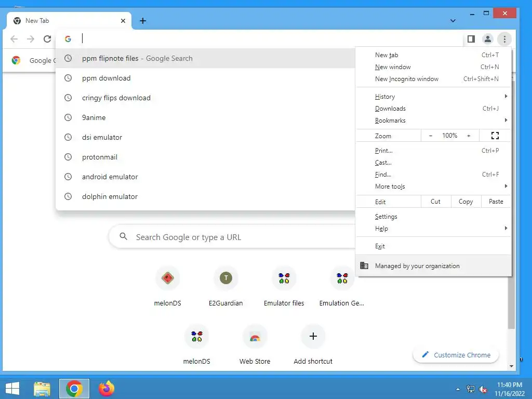Open the Windows Start button
Image resolution: width=532 pixels, height=399 pixels.
point(12,389)
